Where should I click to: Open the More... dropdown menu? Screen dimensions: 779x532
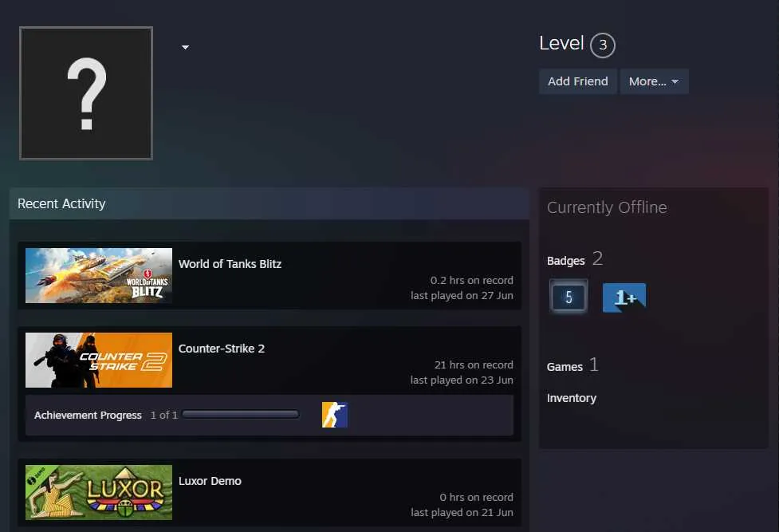click(654, 81)
